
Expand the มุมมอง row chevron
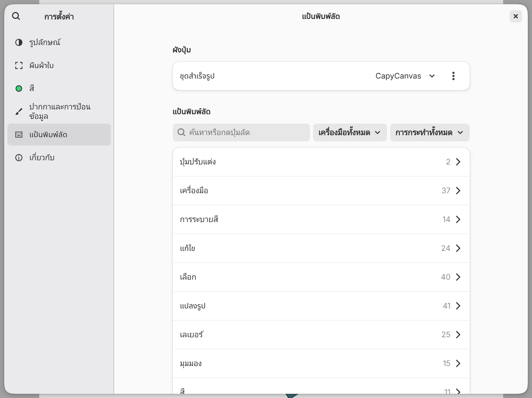pos(458,363)
